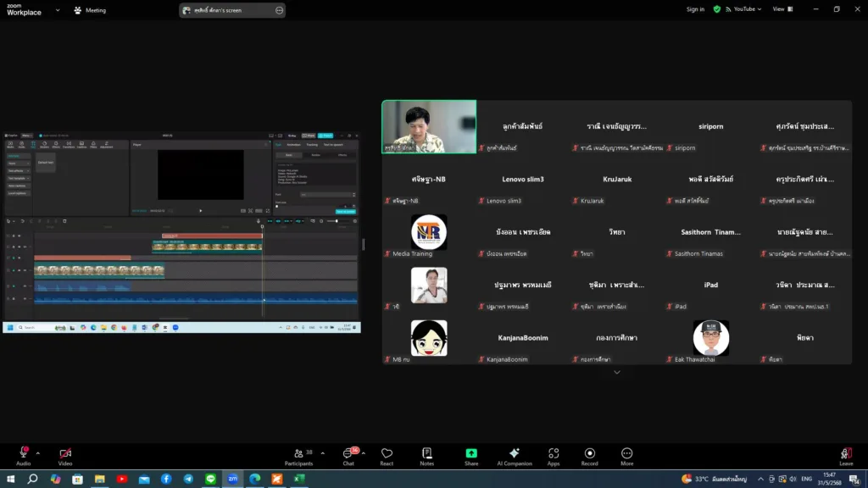The image size is (868, 488).
Task: Start camera with the Video button
Action: tap(65, 456)
